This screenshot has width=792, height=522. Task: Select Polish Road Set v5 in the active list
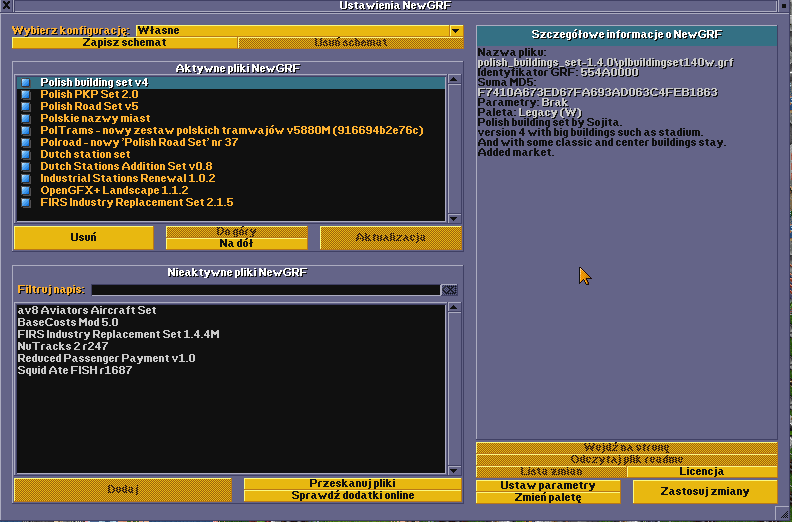click(89, 106)
